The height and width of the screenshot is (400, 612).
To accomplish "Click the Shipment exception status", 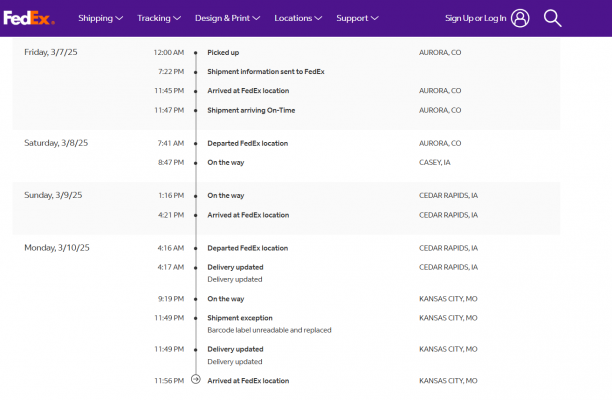I will [240, 318].
